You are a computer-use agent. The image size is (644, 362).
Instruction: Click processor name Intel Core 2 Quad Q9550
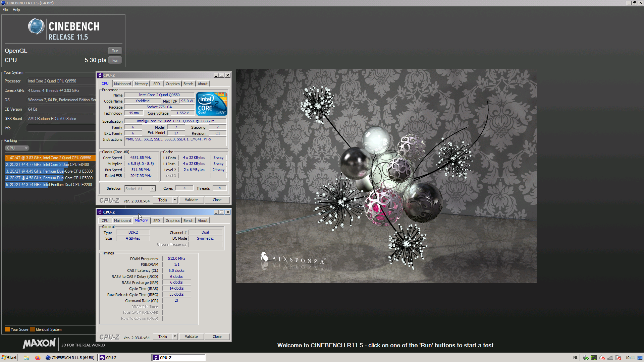coord(159,95)
